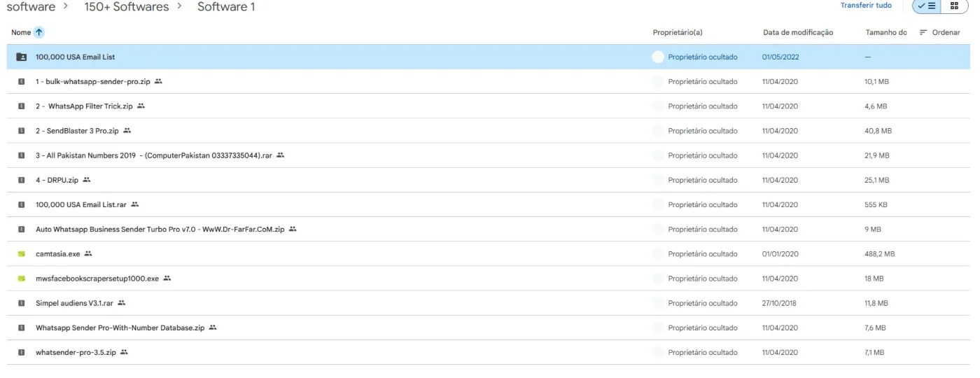Click the archive icon beside whatsender-pro-3.5.zip
Image resolution: width=980 pixels, height=378 pixels.
coord(22,352)
